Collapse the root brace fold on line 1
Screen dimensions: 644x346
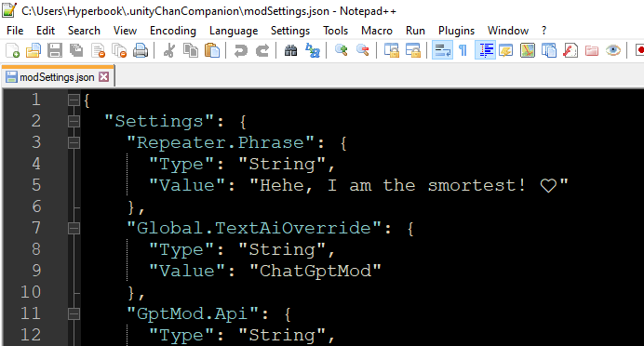click(x=74, y=100)
